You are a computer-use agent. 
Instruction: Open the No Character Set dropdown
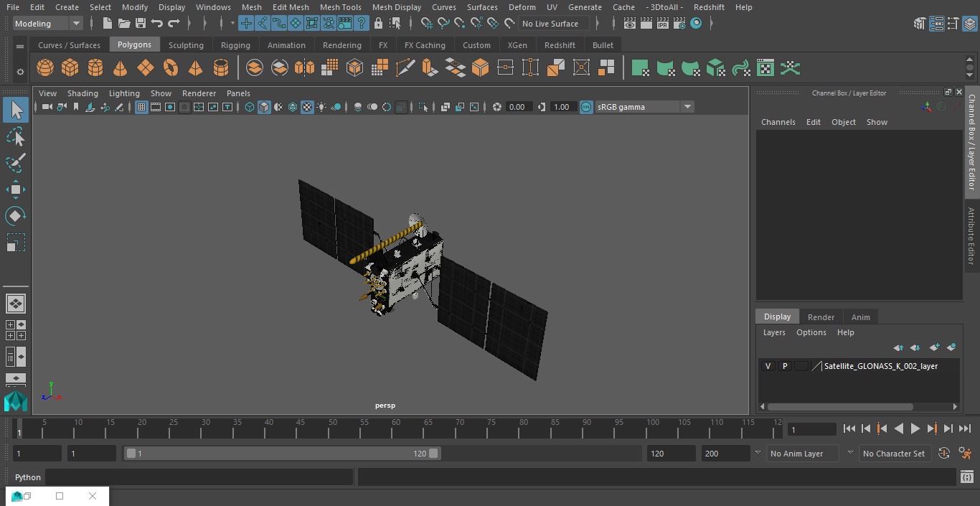[x=894, y=454]
